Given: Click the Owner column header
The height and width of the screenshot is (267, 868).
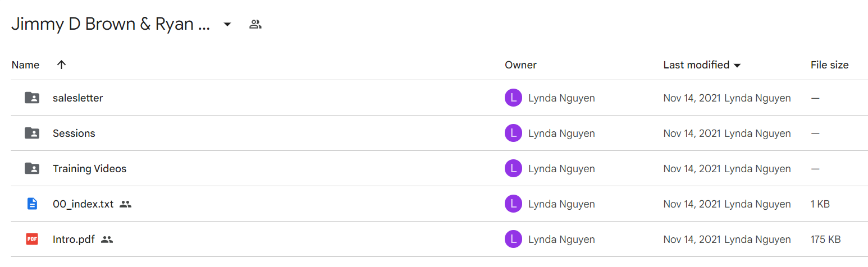Looking at the screenshot, I should pyautogui.click(x=520, y=65).
